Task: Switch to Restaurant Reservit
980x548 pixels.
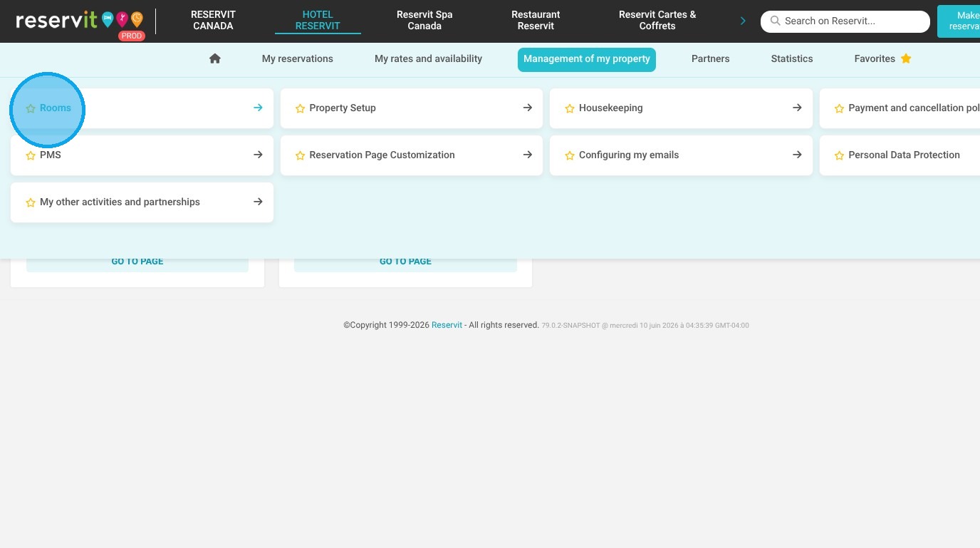Action: (536, 20)
